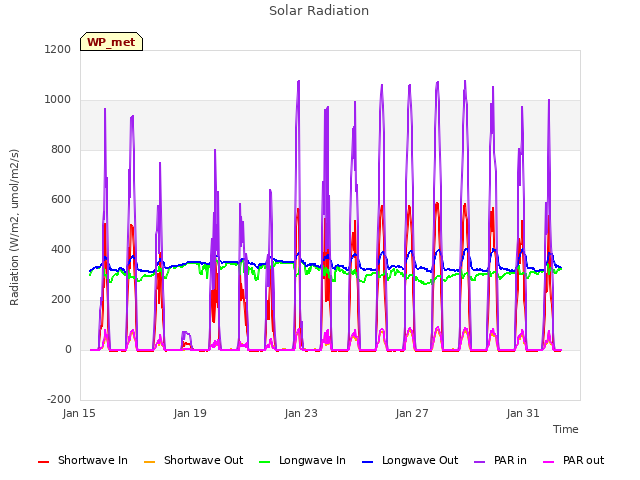The width and height of the screenshot is (640, 480).
Task: Click the Longwave Out legend label
Action: pos(420,460)
